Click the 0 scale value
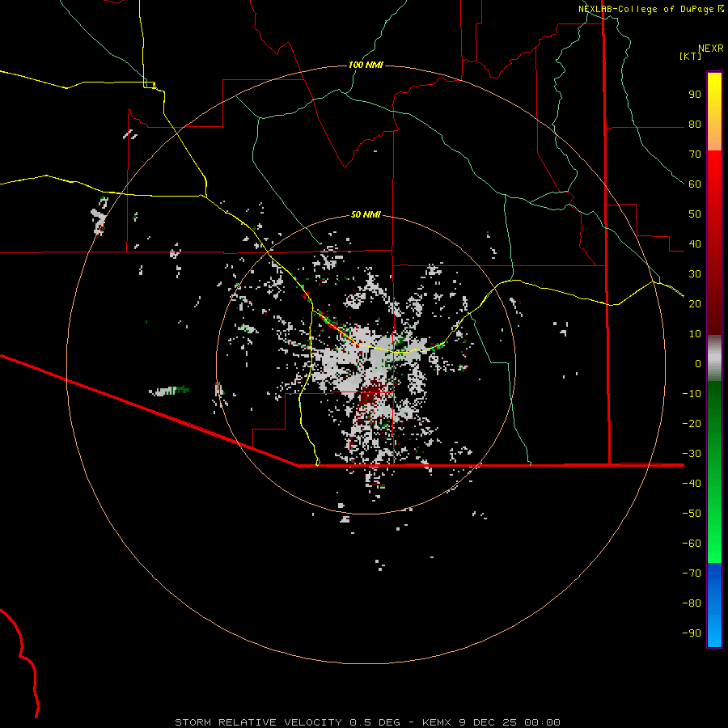The image size is (728, 728). click(698, 364)
